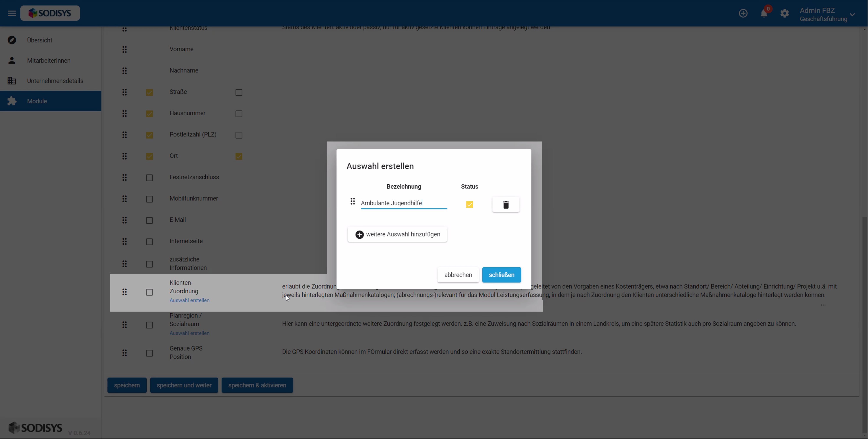Click the speichern button
Screen dimensions: 868x439
pos(127,385)
